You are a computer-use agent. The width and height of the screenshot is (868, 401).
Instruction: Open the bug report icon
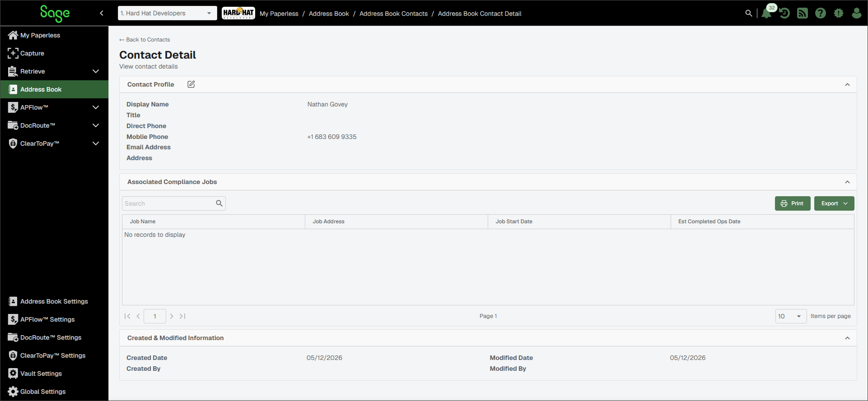839,13
